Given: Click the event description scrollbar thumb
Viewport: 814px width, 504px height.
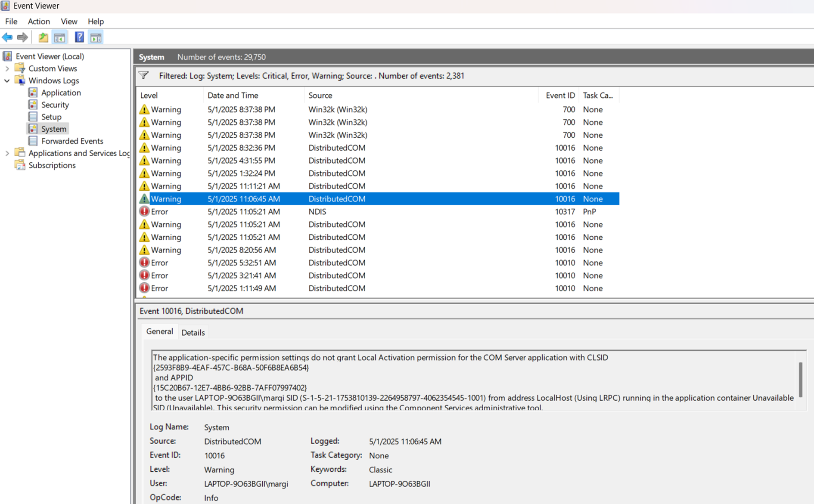Looking at the screenshot, I should coord(800,380).
